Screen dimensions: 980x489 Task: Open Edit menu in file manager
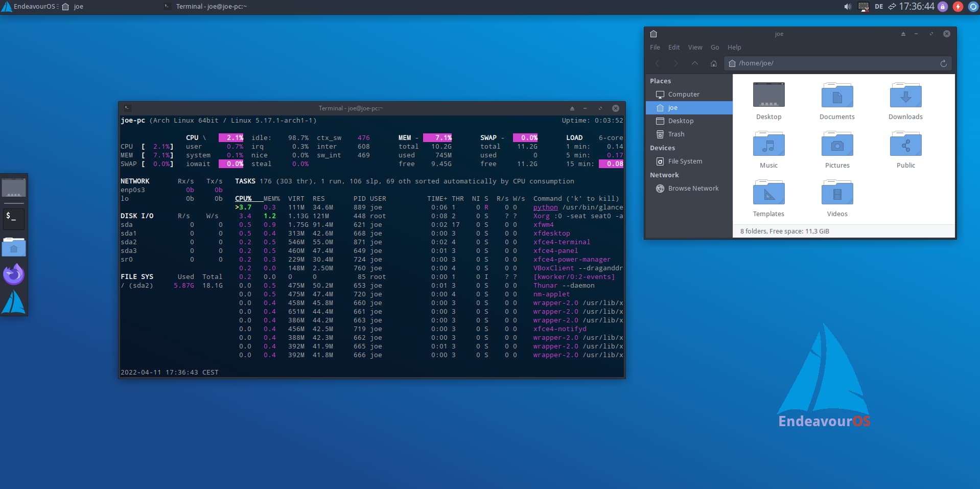click(x=674, y=47)
